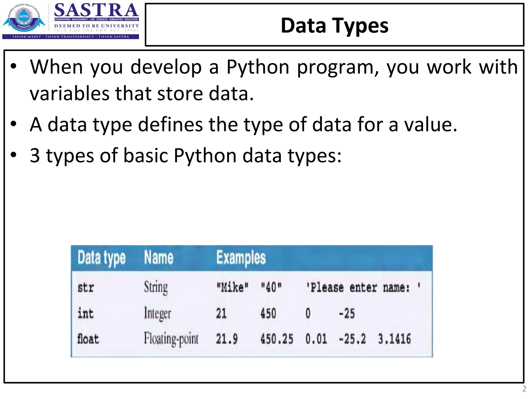
Task: Click the 'Name' table column header
Action: (159, 257)
